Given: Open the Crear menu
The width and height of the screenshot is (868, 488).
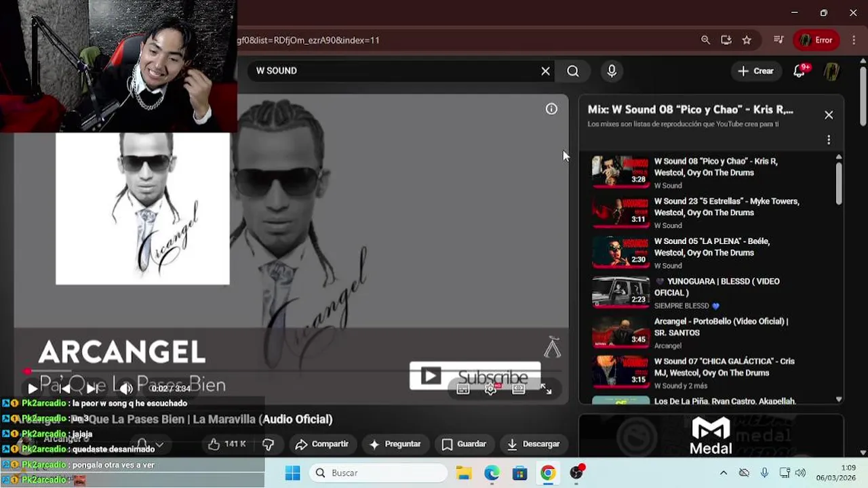Looking at the screenshot, I should point(755,71).
